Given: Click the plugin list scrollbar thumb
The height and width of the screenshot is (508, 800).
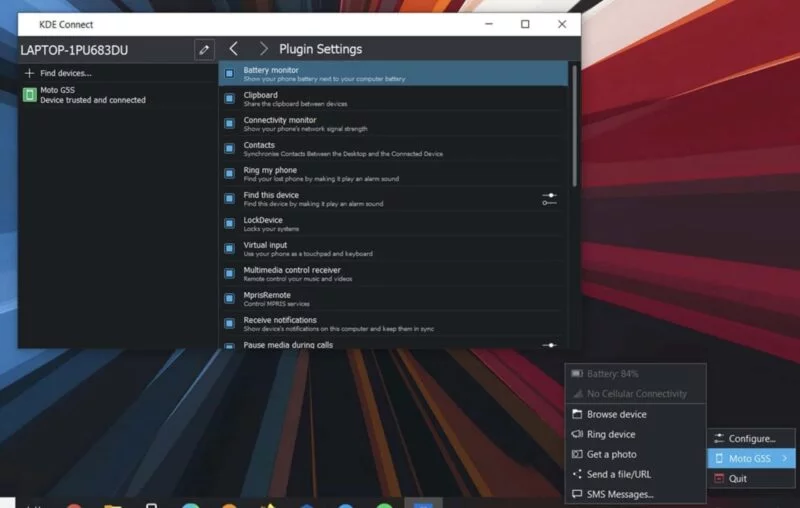Looking at the screenshot, I should click(x=574, y=125).
